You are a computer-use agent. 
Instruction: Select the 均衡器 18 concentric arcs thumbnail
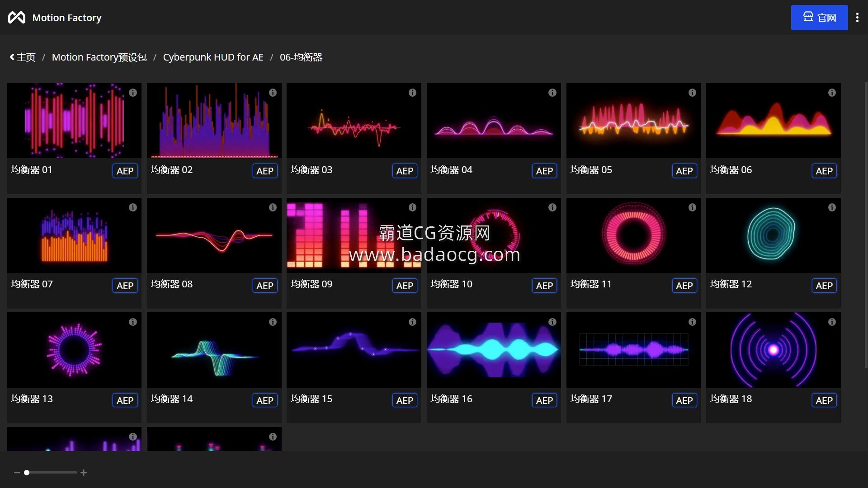(x=774, y=350)
